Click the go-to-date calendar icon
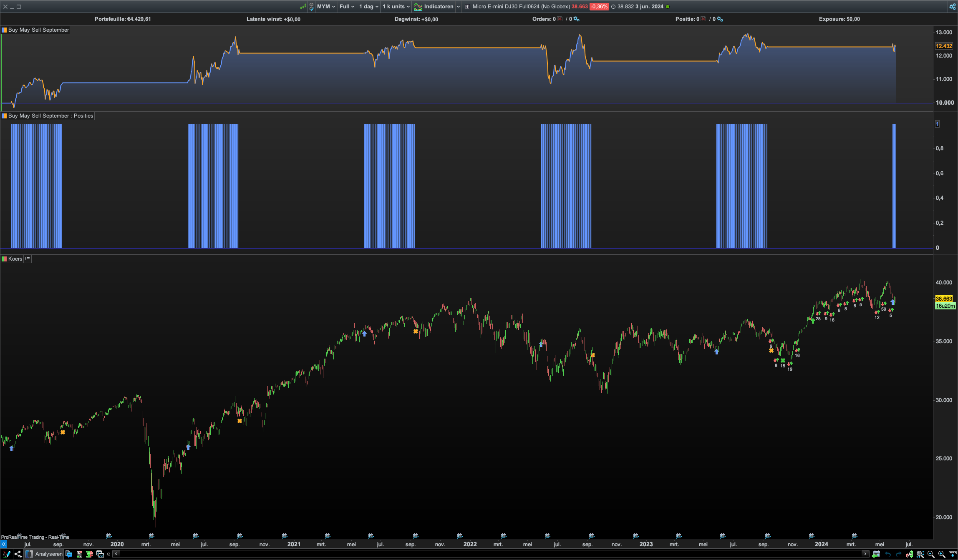958x560 pixels. click(876, 554)
